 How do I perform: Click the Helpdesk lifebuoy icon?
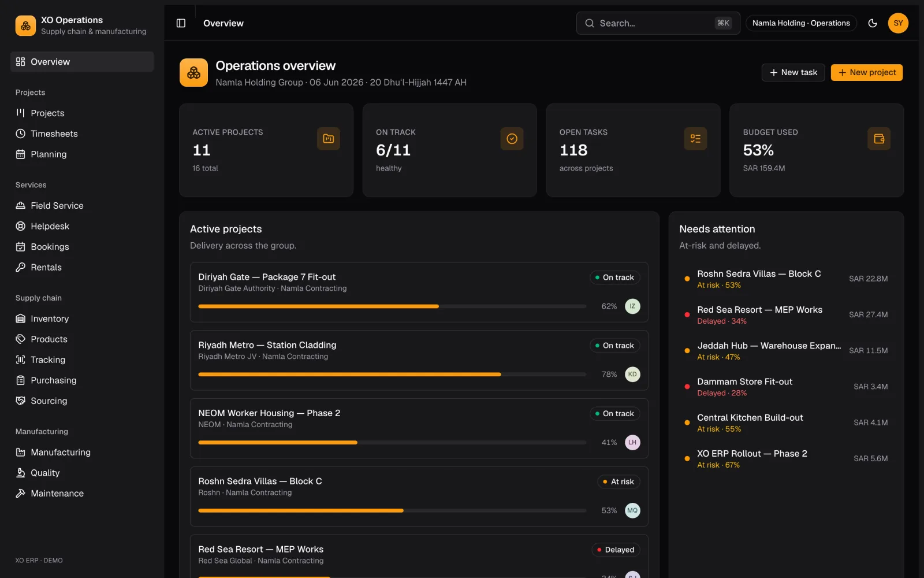[x=21, y=226]
